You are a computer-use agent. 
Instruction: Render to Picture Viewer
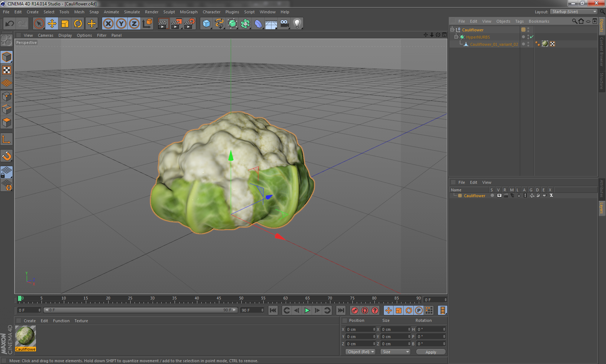click(176, 24)
